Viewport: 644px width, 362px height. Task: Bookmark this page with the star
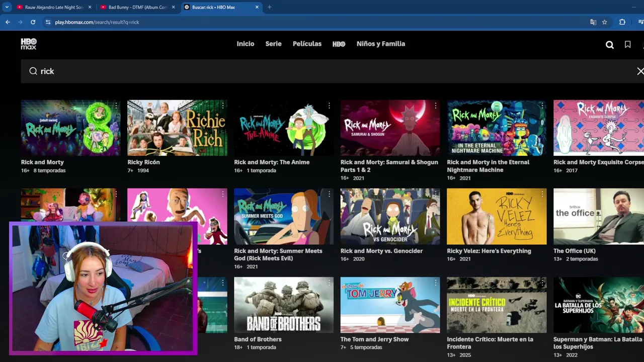604,22
